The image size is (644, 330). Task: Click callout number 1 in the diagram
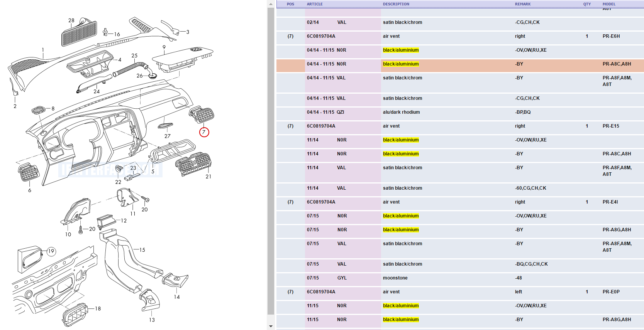[43, 50]
